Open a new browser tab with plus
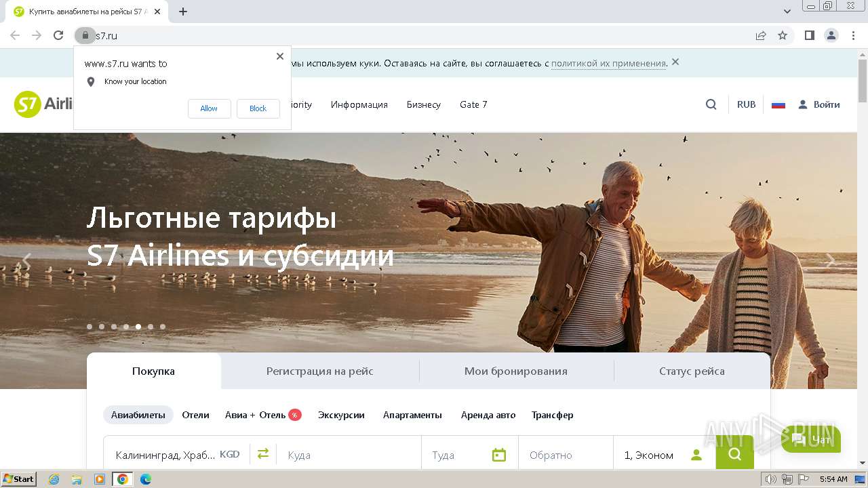868x488 pixels. (183, 12)
